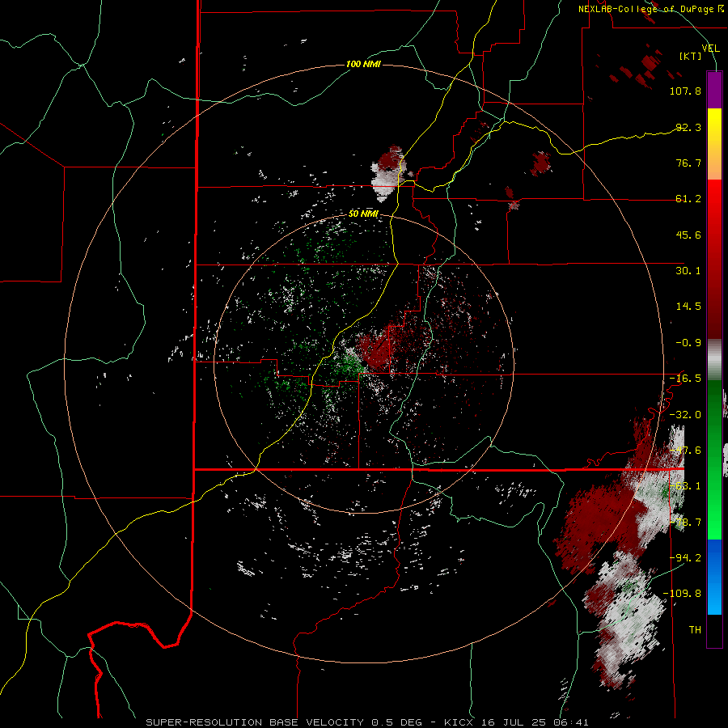Click the blue segment of the color bar
Viewport: 728px width, 728px height.
pyautogui.click(x=714, y=577)
